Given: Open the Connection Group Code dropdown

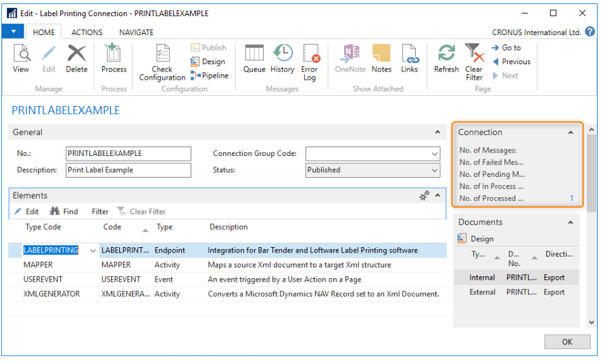Looking at the screenshot, I should coord(434,154).
